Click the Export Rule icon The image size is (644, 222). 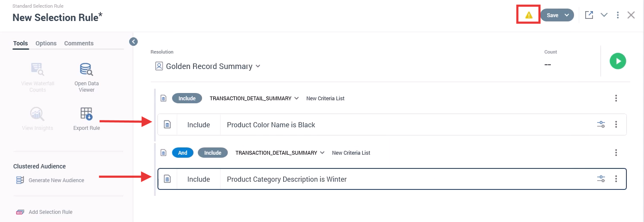point(86,114)
